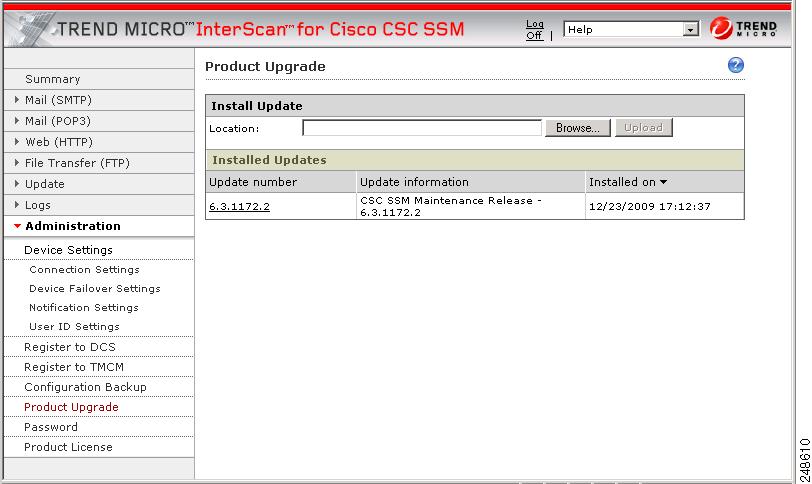This screenshot has width=812, height=484.
Task: Click the Log Off link
Action: (x=534, y=30)
